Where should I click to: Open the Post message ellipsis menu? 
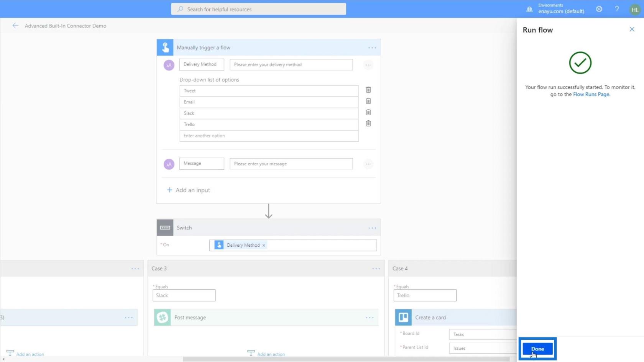(x=370, y=318)
